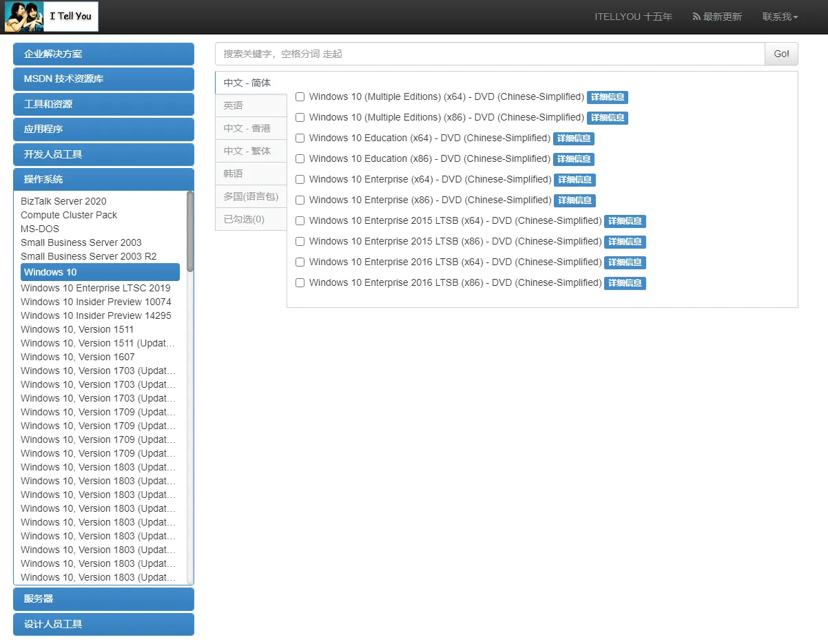Tick the Windows 10 Education (x64) checkbox
This screenshot has height=644, width=828.
click(300, 138)
